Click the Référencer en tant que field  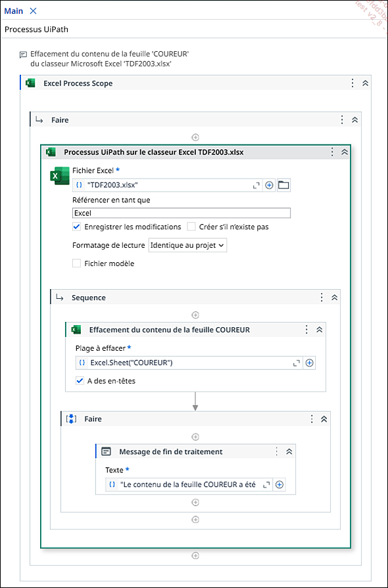182,213
